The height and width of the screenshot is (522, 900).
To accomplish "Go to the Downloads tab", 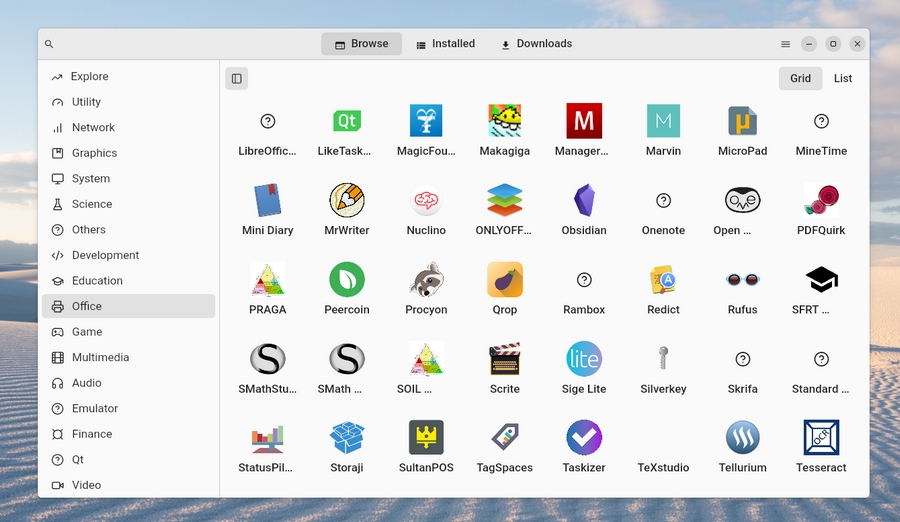I will click(x=536, y=44).
